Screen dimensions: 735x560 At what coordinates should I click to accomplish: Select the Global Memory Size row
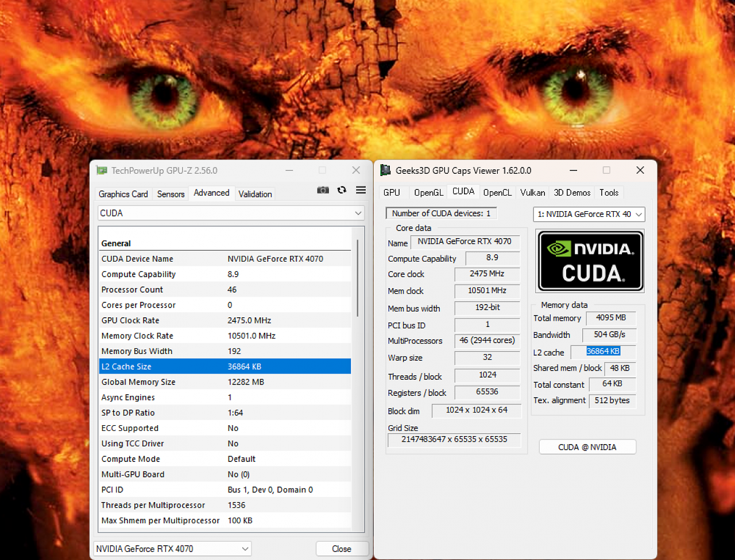tap(225, 382)
